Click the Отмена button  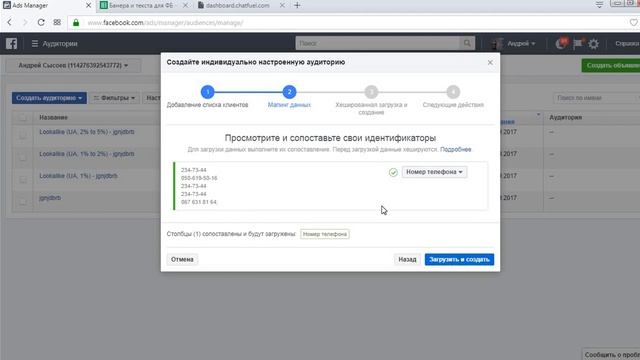pyautogui.click(x=182, y=260)
